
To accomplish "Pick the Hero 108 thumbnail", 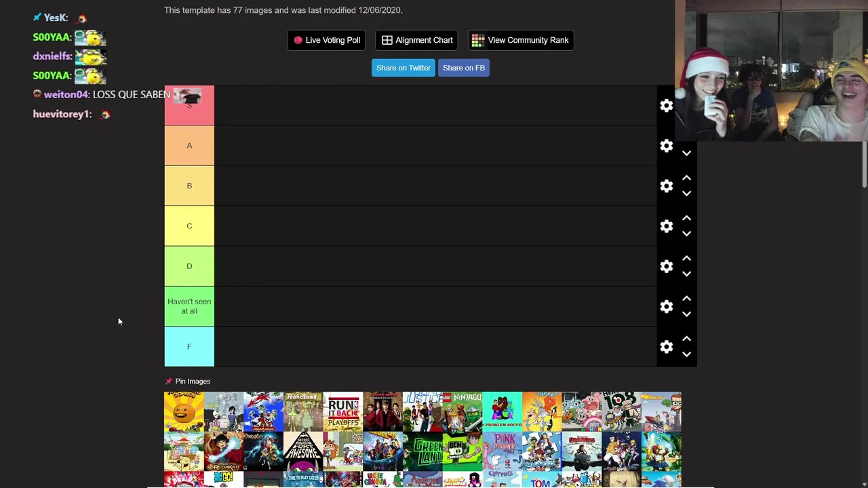I will (x=622, y=411).
